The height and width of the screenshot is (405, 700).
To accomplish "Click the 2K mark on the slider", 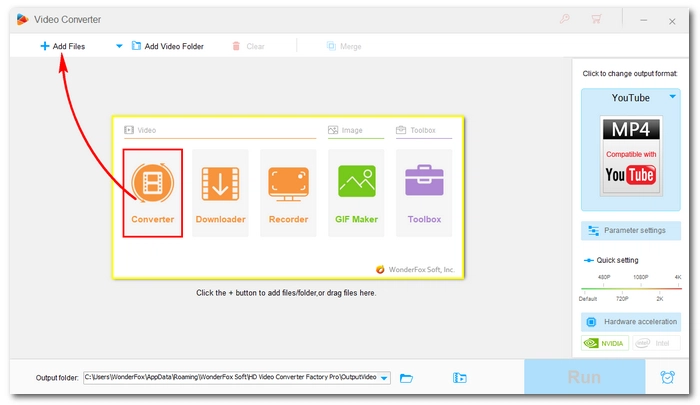I will click(x=660, y=298).
